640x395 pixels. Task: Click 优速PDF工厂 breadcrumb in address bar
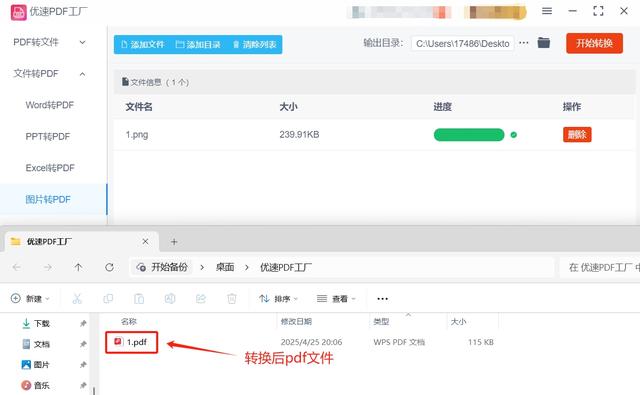(286, 267)
